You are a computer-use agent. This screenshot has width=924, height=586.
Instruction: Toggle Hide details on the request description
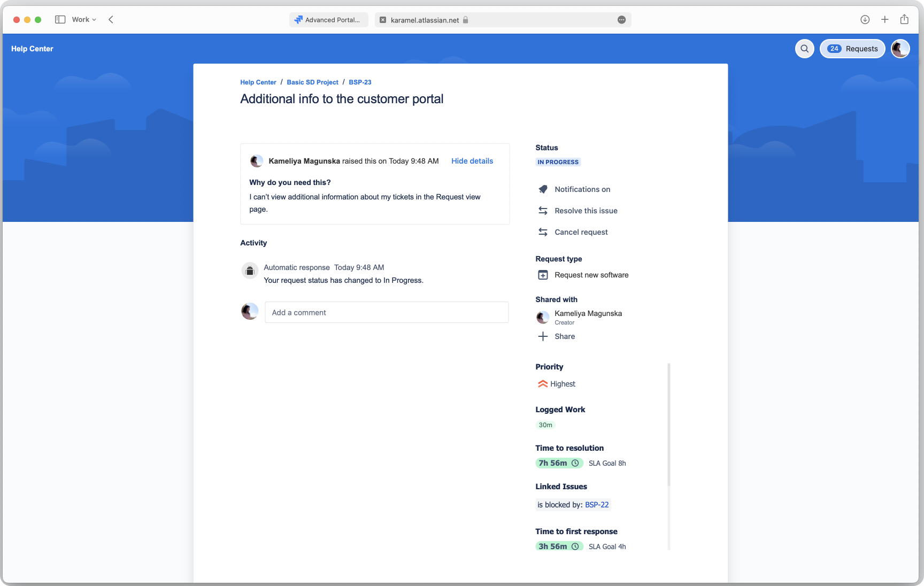tap(472, 161)
